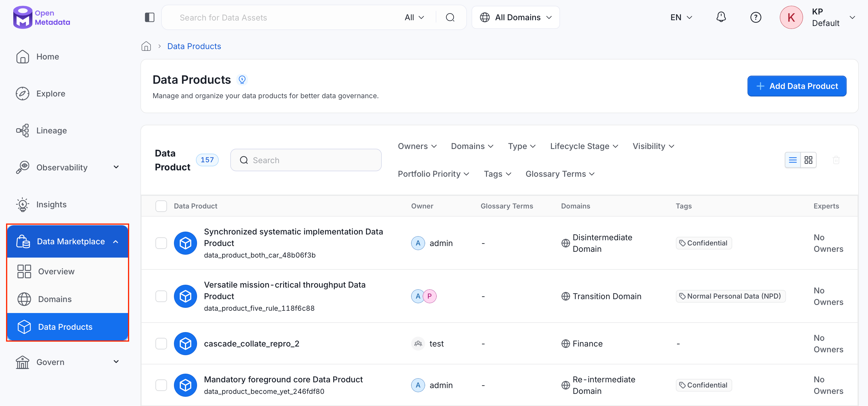Click the Normal Personal Data (NPD) tag
Viewport: 868px width, 406px height.
point(730,296)
